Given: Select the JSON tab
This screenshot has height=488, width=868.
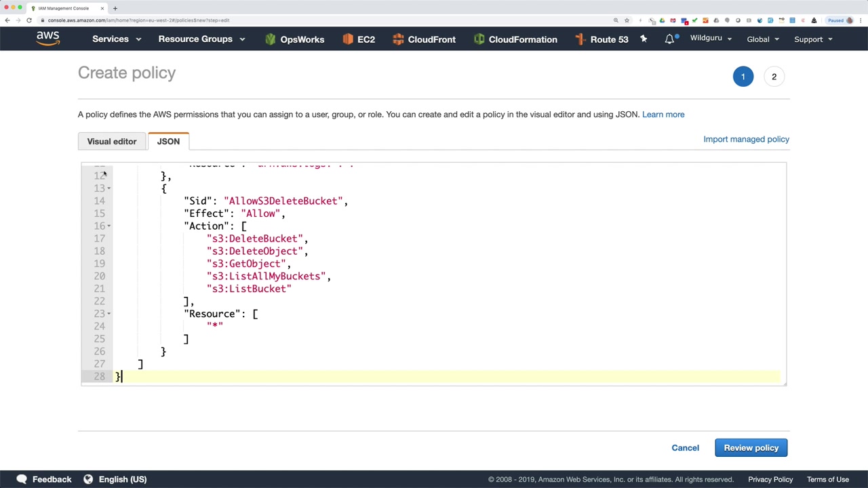Looking at the screenshot, I should pyautogui.click(x=168, y=142).
